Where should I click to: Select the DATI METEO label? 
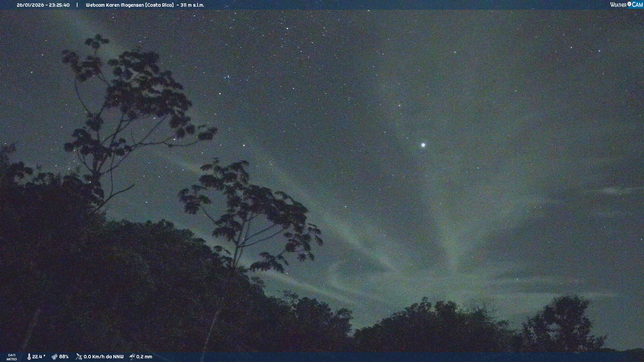(x=12, y=357)
